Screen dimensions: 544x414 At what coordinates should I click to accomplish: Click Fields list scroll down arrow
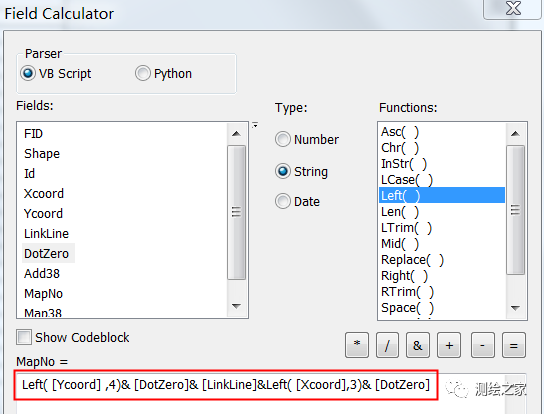click(236, 306)
